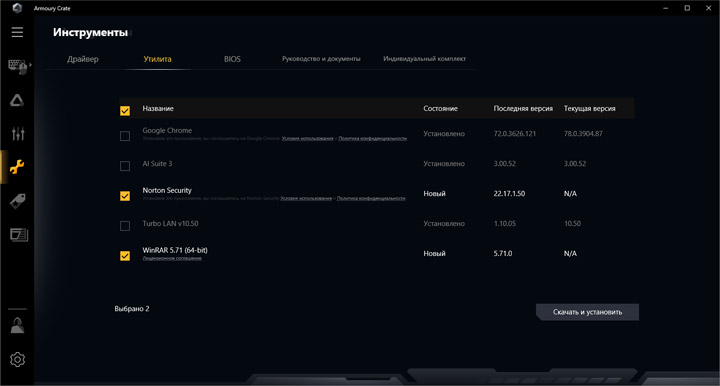The width and height of the screenshot is (720, 386).
Task: Click the Turbo LAN current version 10.50
Action: tap(572, 224)
